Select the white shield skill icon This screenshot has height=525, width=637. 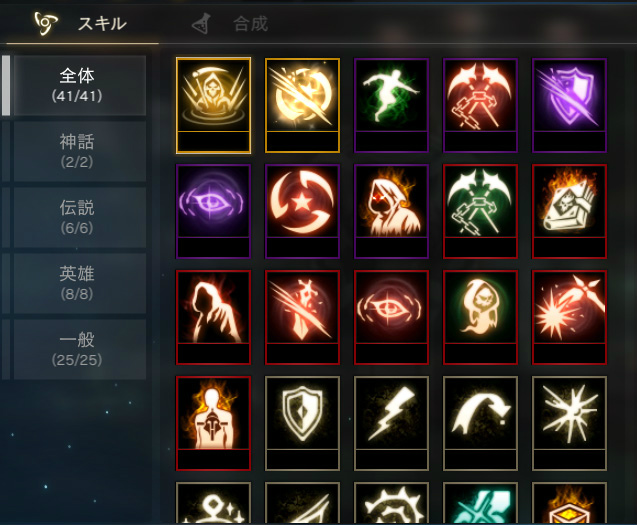tap(302, 423)
